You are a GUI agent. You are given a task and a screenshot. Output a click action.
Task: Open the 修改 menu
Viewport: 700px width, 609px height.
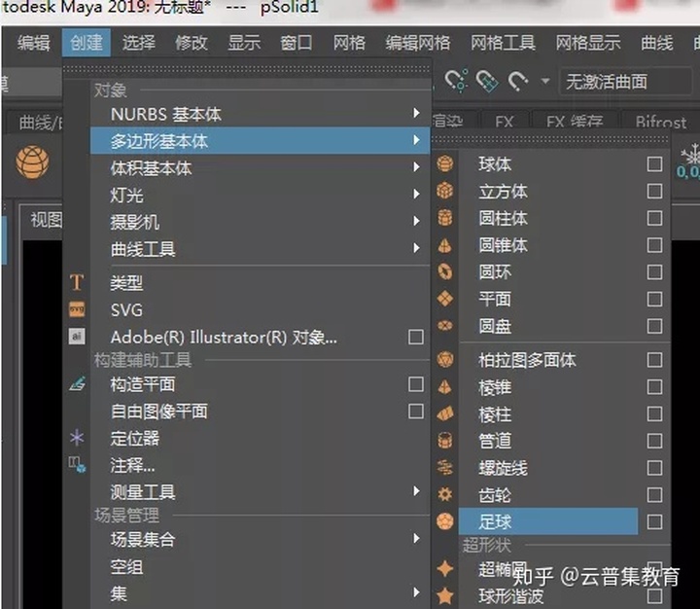192,43
